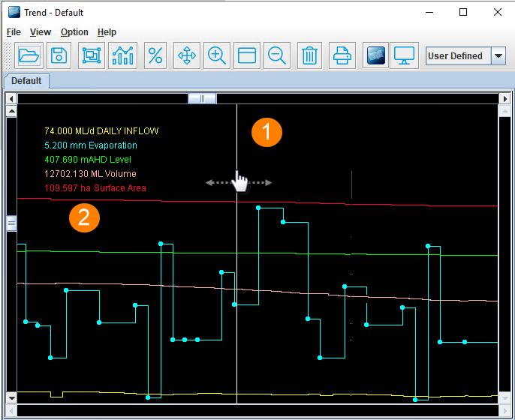Click the monitor display icon
The height and width of the screenshot is (420, 515).
[405, 55]
